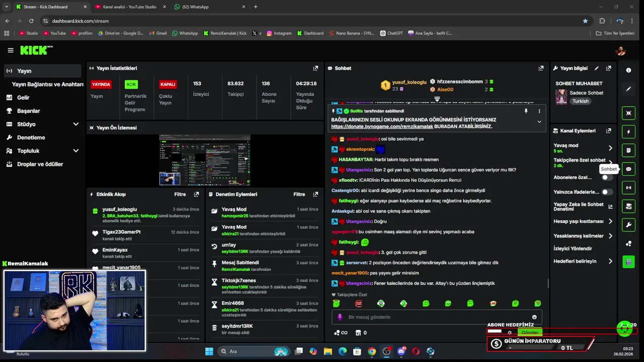Collapse the pinned message with its chevron
The image size is (644, 362).
point(539,122)
